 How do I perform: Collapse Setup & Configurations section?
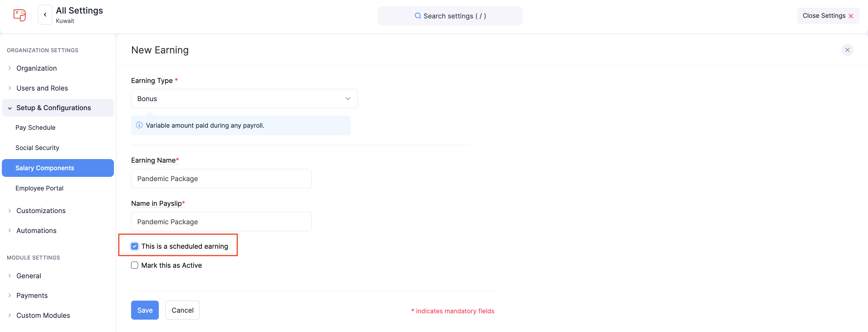pyautogui.click(x=10, y=108)
